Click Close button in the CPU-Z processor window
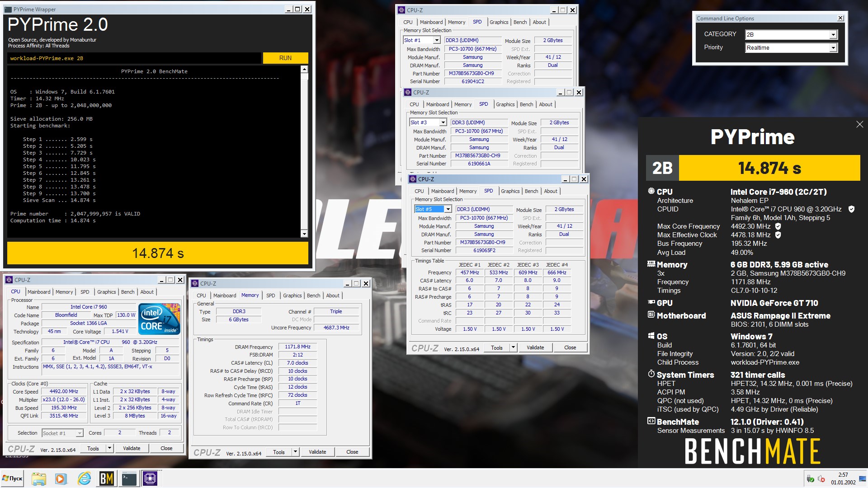 click(166, 448)
